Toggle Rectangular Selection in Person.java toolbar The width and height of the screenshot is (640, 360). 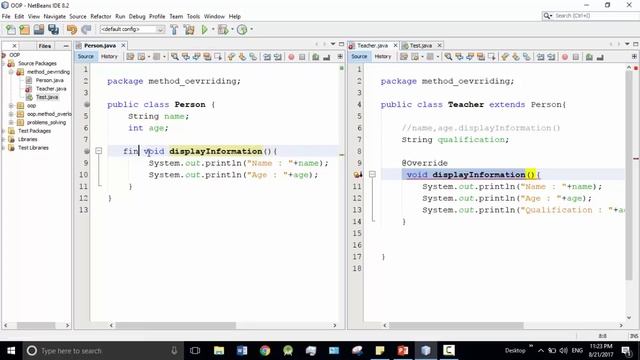[218, 57]
